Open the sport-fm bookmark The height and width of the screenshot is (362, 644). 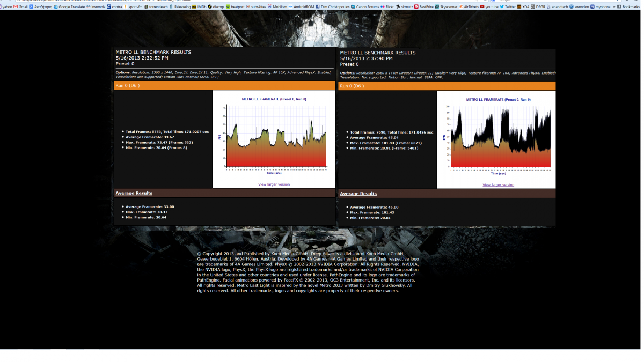pos(134,7)
